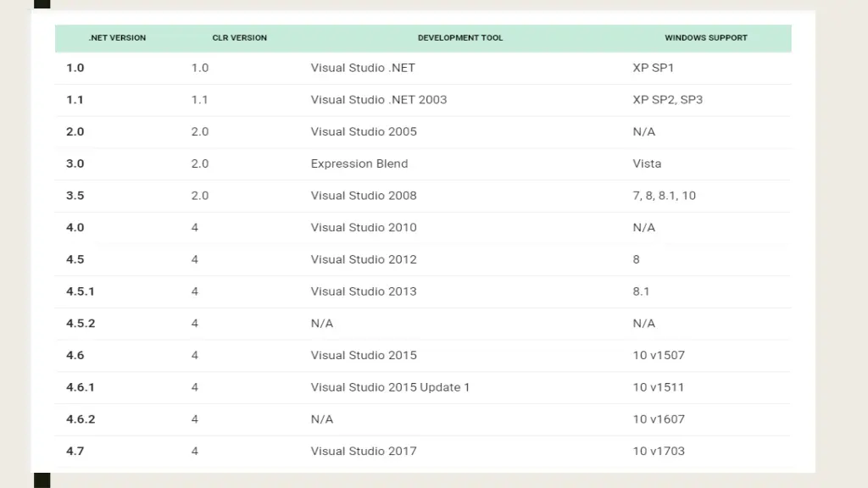The width and height of the screenshot is (868, 488).
Task: Click the 7, 8, 8.1, 10 cell
Action: pyautogui.click(x=665, y=196)
